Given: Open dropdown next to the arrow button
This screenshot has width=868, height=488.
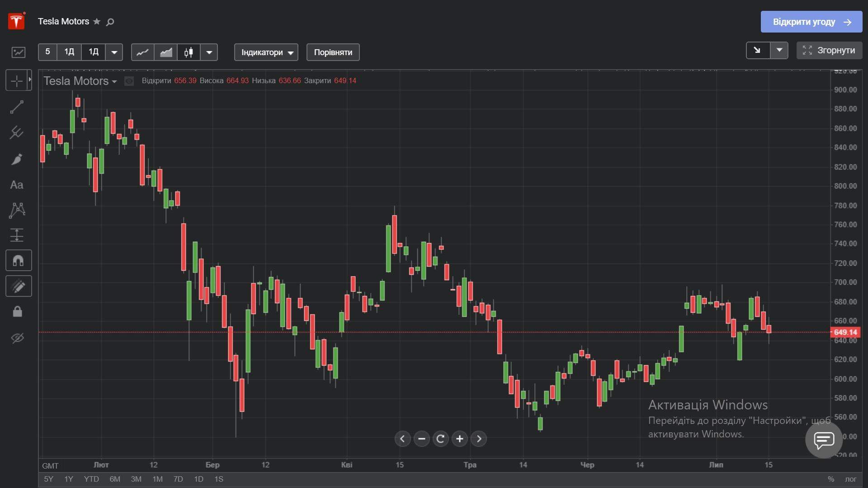Looking at the screenshot, I should 779,50.
